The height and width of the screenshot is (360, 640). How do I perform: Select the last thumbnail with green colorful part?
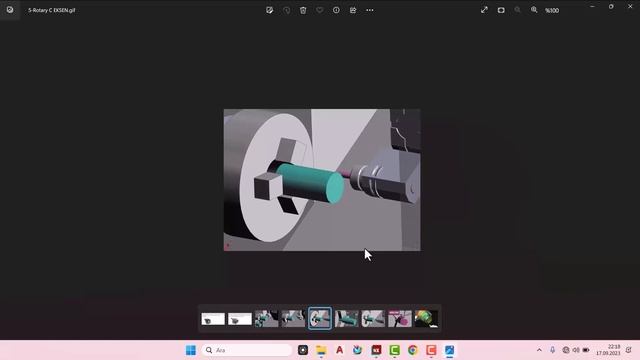(x=426, y=318)
